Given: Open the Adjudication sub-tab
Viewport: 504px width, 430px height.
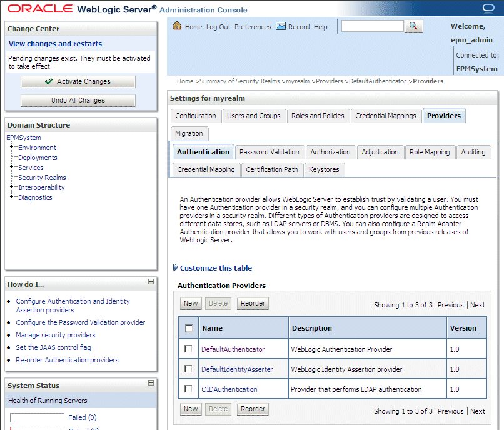Looking at the screenshot, I should tap(380, 152).
